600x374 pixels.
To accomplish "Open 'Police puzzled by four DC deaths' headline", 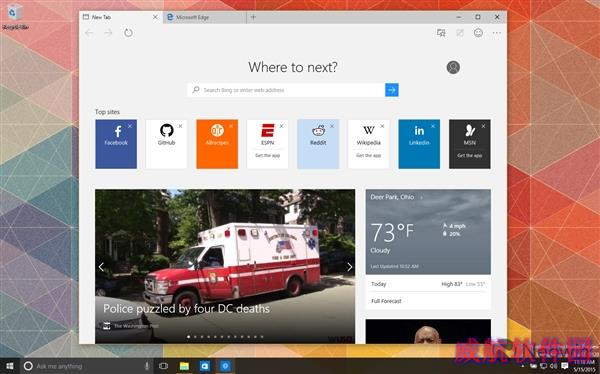I will pos(186,309).
